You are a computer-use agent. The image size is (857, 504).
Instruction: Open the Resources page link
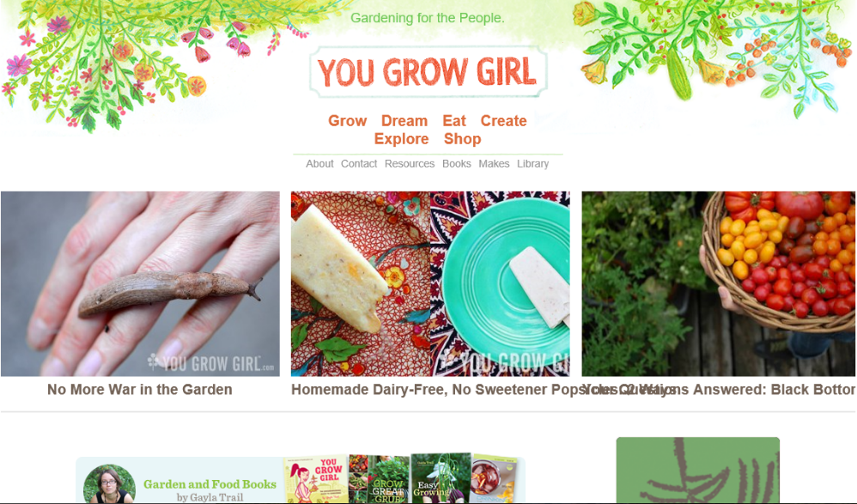[x=410, y=163]
